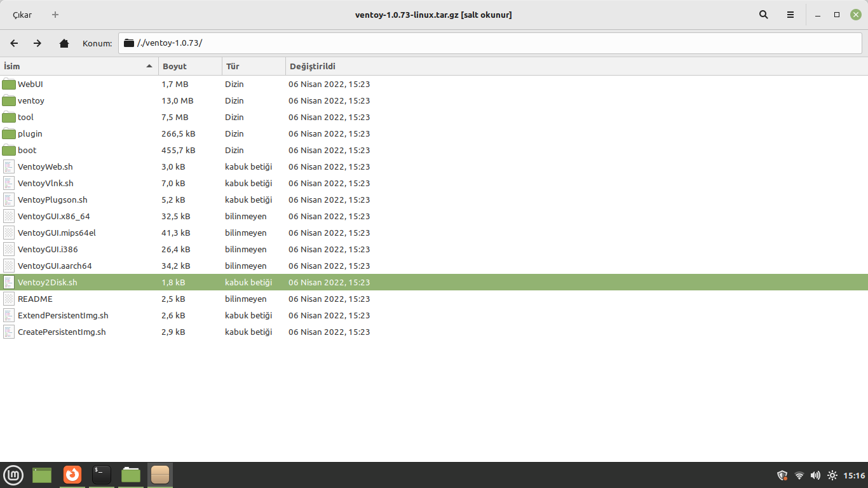Select the VentoyWeb.sh script icon
The image size is (868, 488).
pyautogui.click(x=9, y=166)
